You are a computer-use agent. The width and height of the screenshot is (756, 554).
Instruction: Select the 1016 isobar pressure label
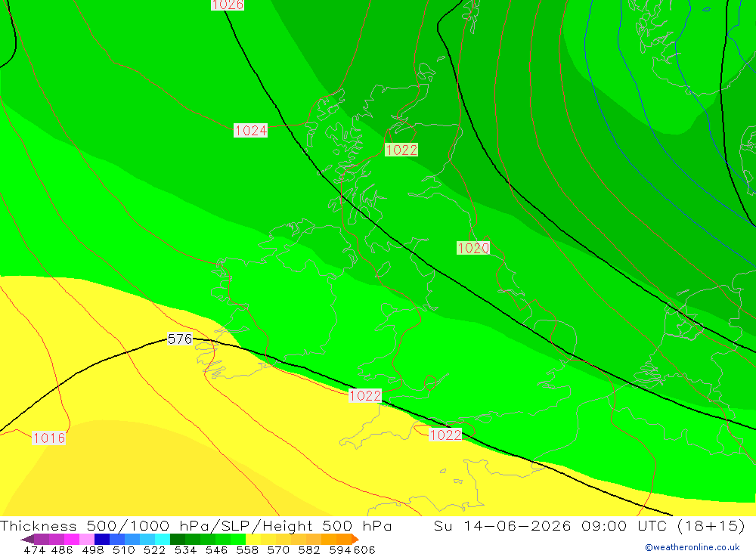[x=48, y=438]
